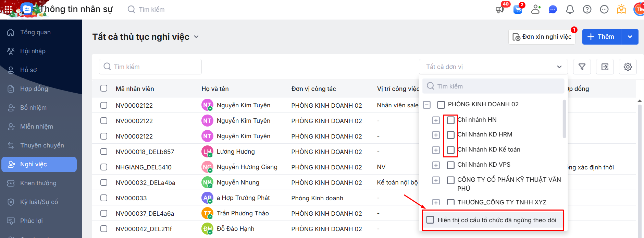644x238 pixels.
Task: Open the more options ellipsis icon
Action: pyautogui.click(x=604, y=9)
